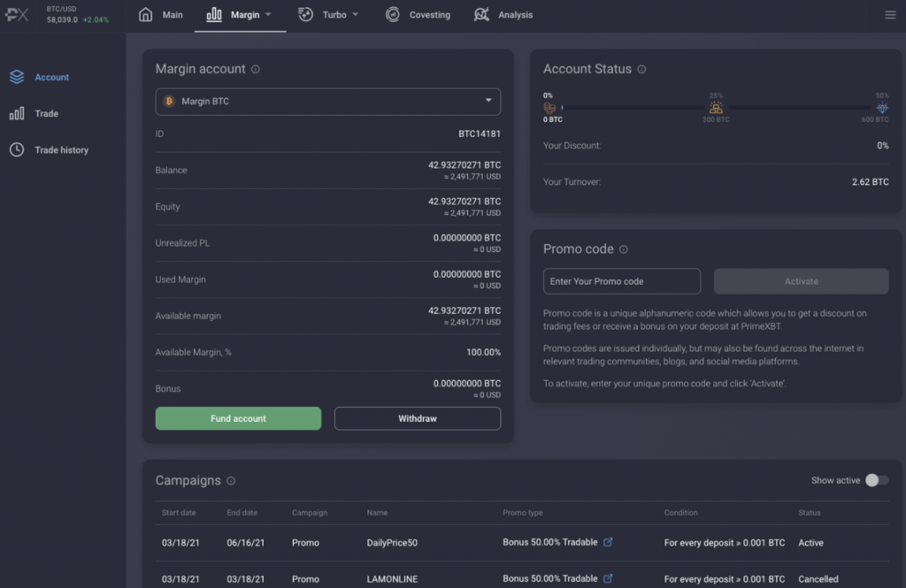906x588 pixels.
Task: Select Trade history in the sidebar
Action: tap(61, 150)
